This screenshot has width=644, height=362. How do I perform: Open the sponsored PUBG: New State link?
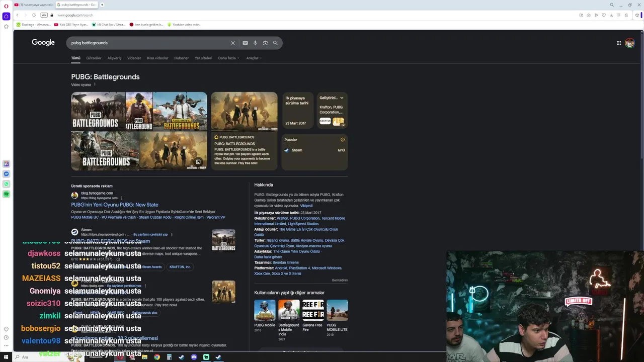pyautogui.click(x=115, y=205)
